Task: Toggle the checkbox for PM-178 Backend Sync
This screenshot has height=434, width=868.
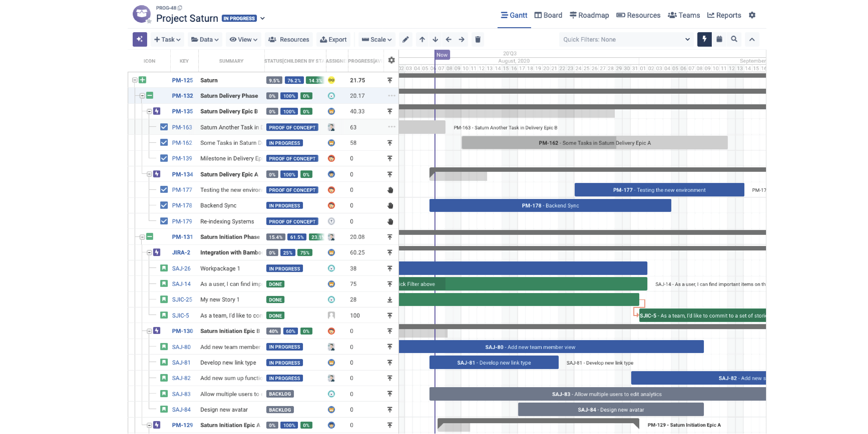Action: [164, 205]
